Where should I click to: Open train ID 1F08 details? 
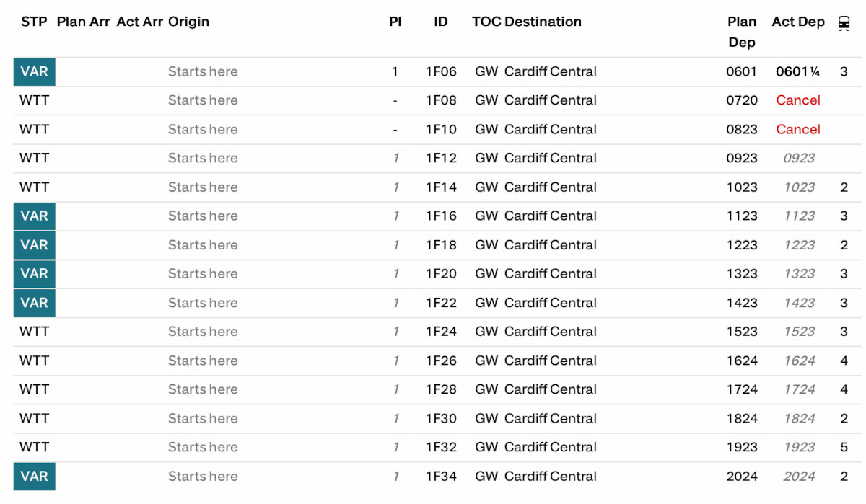click(441, 100)
